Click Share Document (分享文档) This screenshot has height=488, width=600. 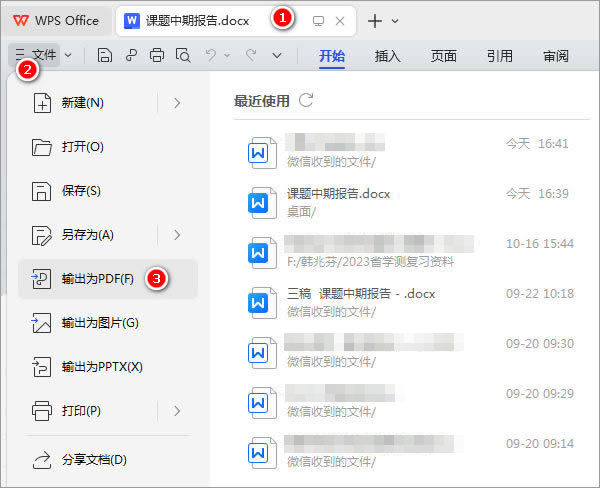[x=93, y=460]
